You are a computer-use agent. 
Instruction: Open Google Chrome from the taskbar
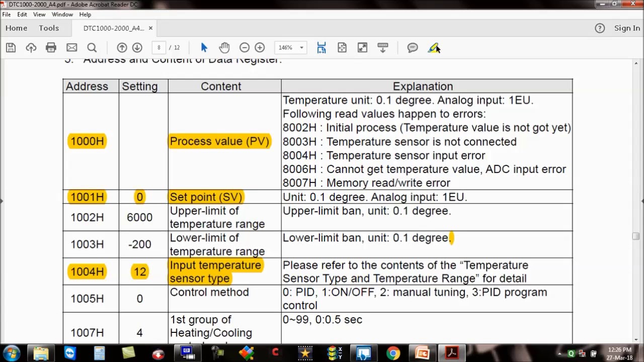tap(393, 353)
